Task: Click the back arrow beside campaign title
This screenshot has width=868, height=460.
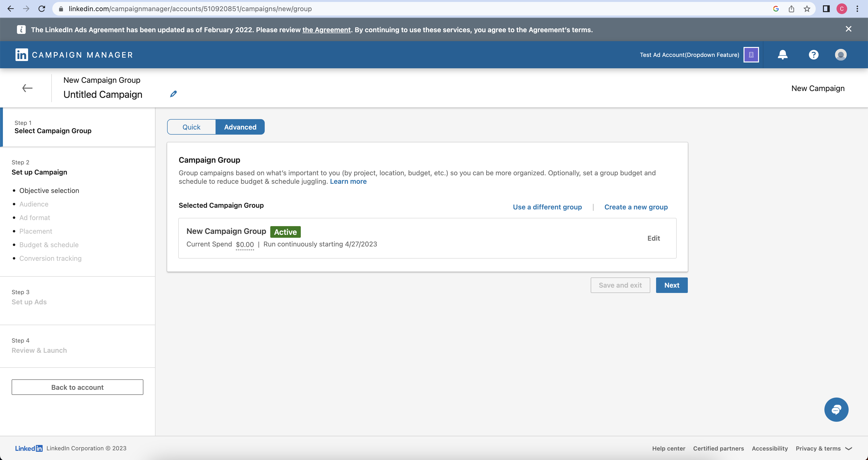Action: pyautogui.click(x=27, y=88)
